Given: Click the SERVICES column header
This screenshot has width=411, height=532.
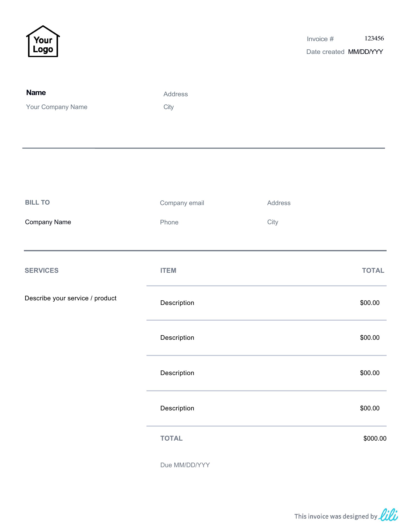Looking at the screenshot, I should point(42,270).
